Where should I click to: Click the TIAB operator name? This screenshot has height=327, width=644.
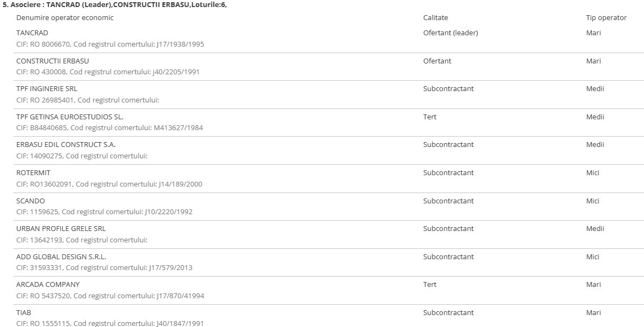point(24,313)
